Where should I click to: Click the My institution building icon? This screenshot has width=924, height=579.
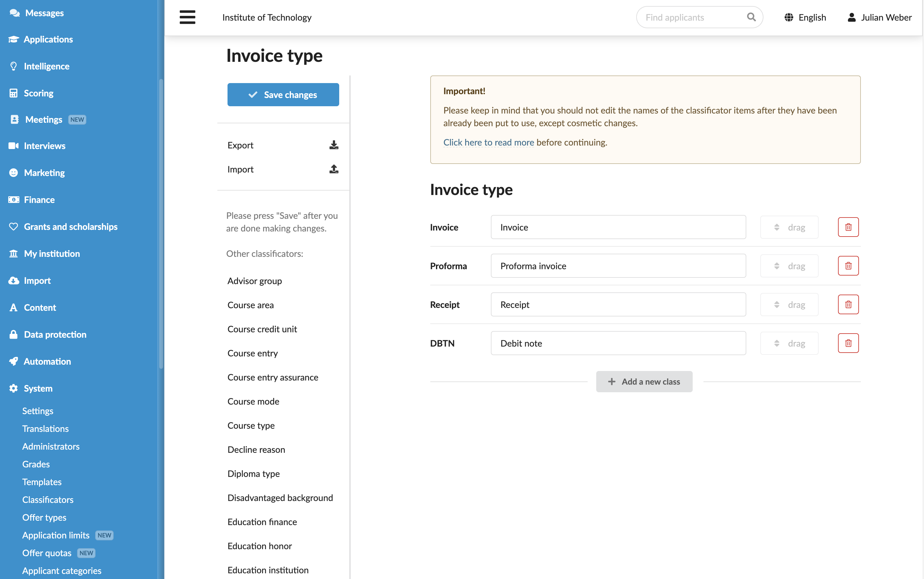pyautogui.click(x=13, y=253)
